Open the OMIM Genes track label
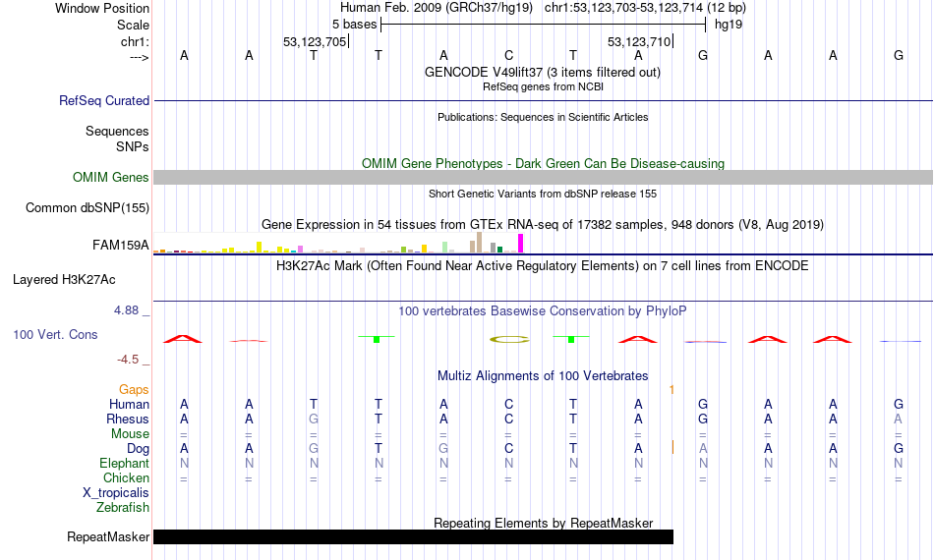The image size is (934, 560). [110, 178]
